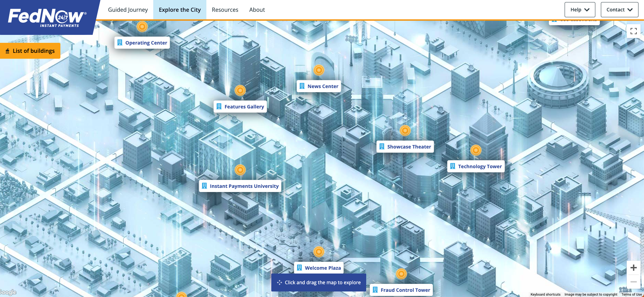Click the Technology Tower label
Image resolution: width=644 pixels, height=297 pixels.
476,166
